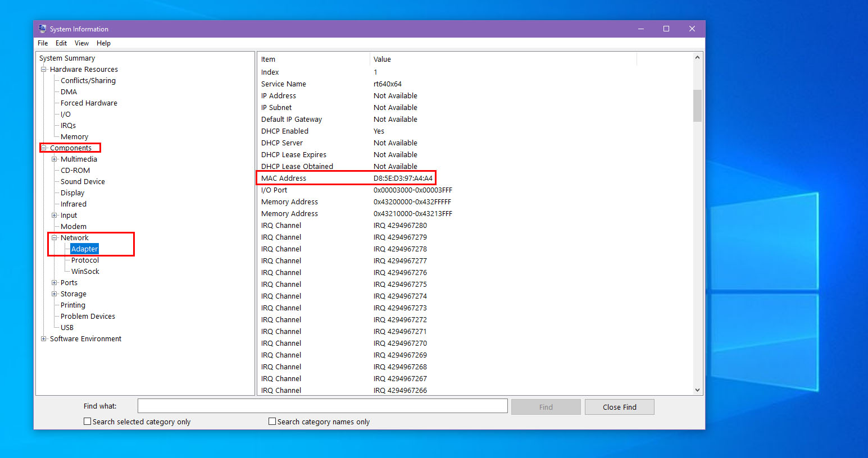Select Conflicts/Sharing tree item
The width and height of the screenshot is (868, 458).
tap(88, 81)
